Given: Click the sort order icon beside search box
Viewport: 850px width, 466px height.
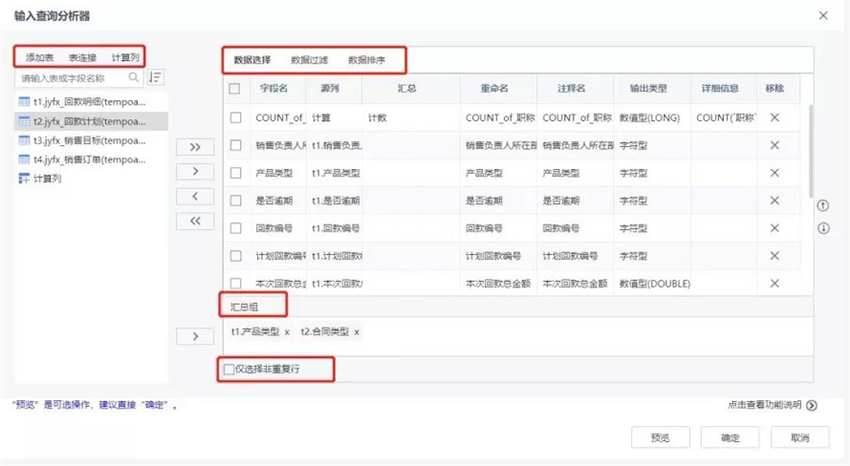Looking at the screenshot, I should (x=156, y=77).
